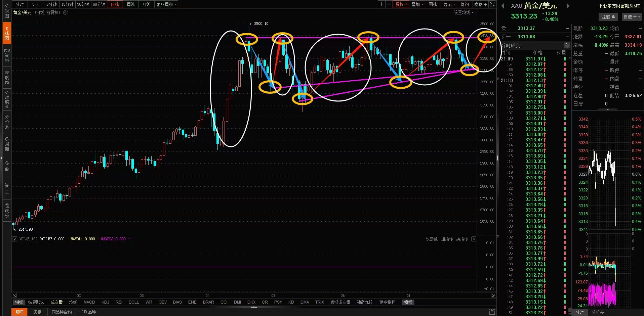Hide right panel with 隐藏 arrows

[x=481, y=4]
